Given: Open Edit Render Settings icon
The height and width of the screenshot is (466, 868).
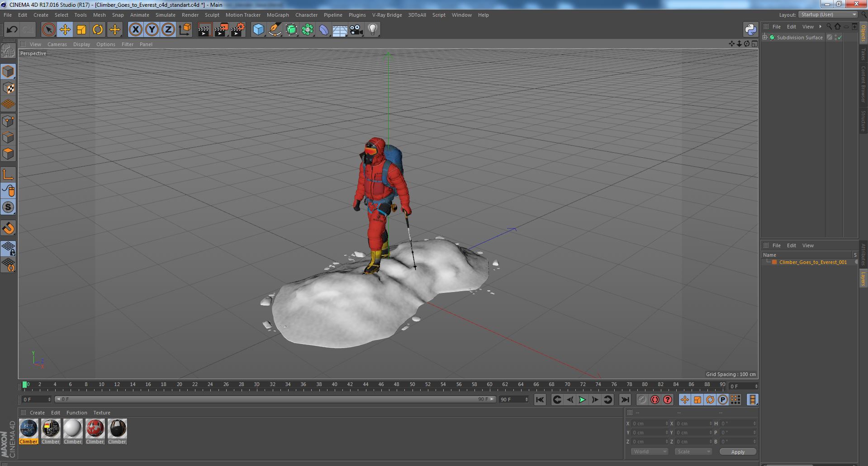Looking at the screenshot, I should tap(238, 30).
